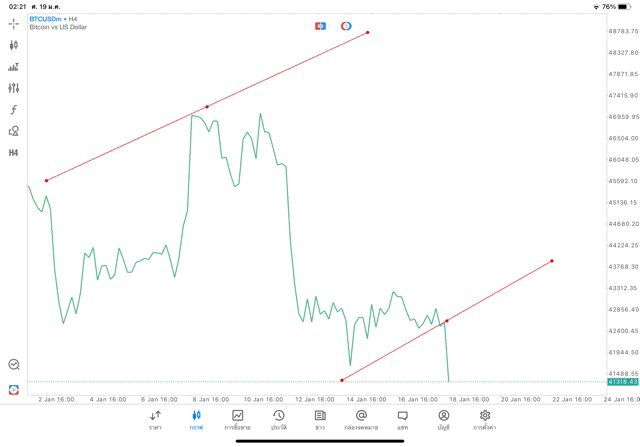The width and height of the screenshot is (640, 447).
Task: Tap the red-blue square icon in bottom-left corner
Action: click(x=13, y=389)
